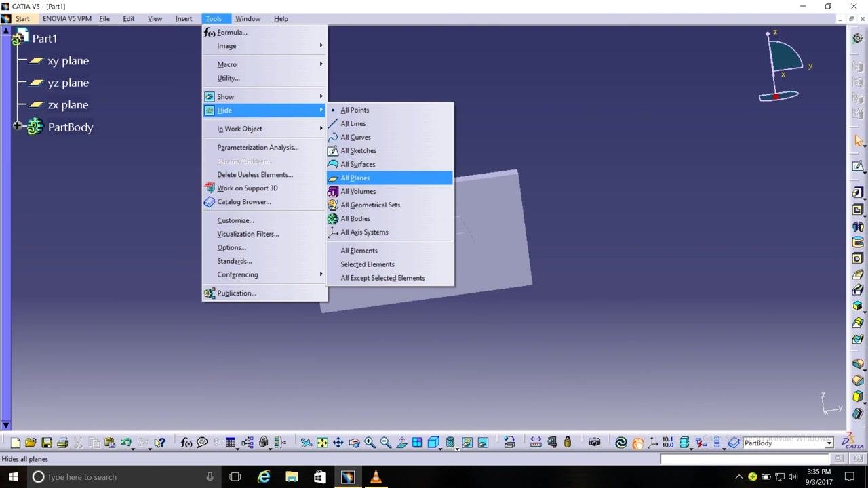Screen dimensions: 868x488
Task: Click the What's This help cursor icon
Action: point(159,443)
